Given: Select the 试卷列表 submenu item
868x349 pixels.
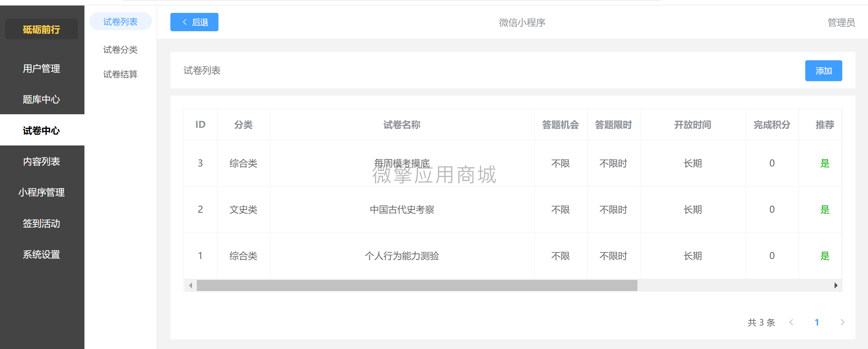Looking at the screenshot, I should (x=120, y=22).
